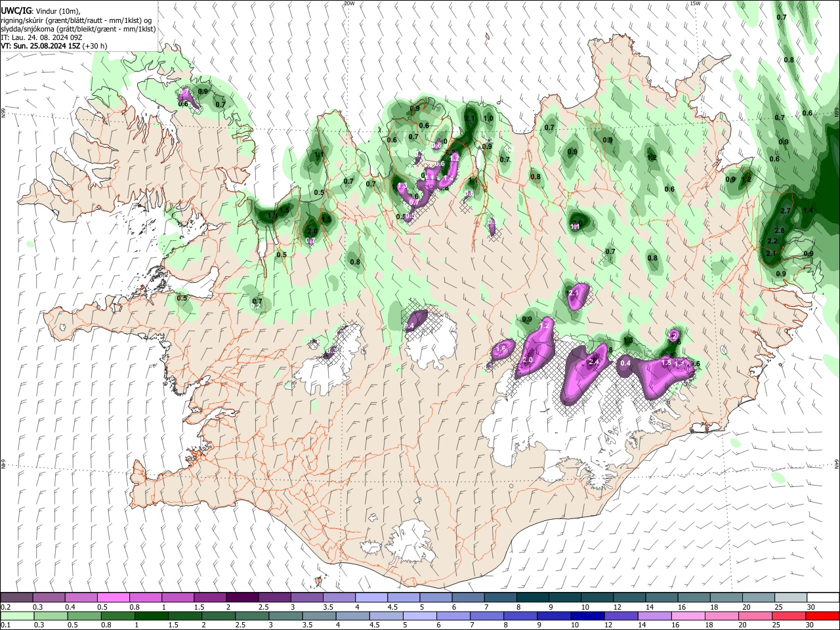
Task: Click the 0.2 label in upper legend row
Action: 5,607
